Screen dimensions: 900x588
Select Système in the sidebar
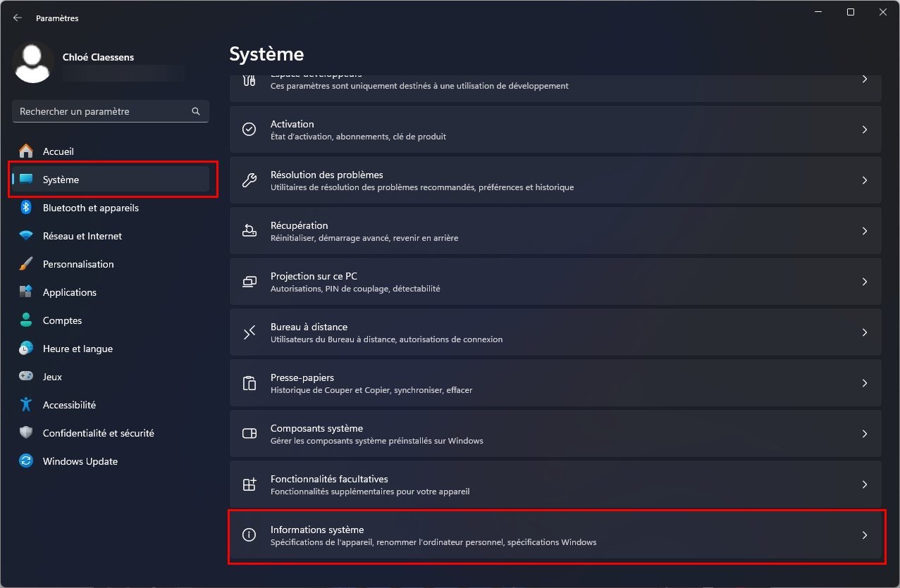point(111,180)
